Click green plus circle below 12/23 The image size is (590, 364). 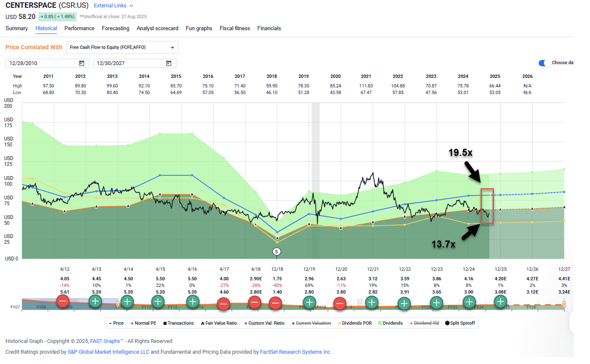tap(436, 303)
